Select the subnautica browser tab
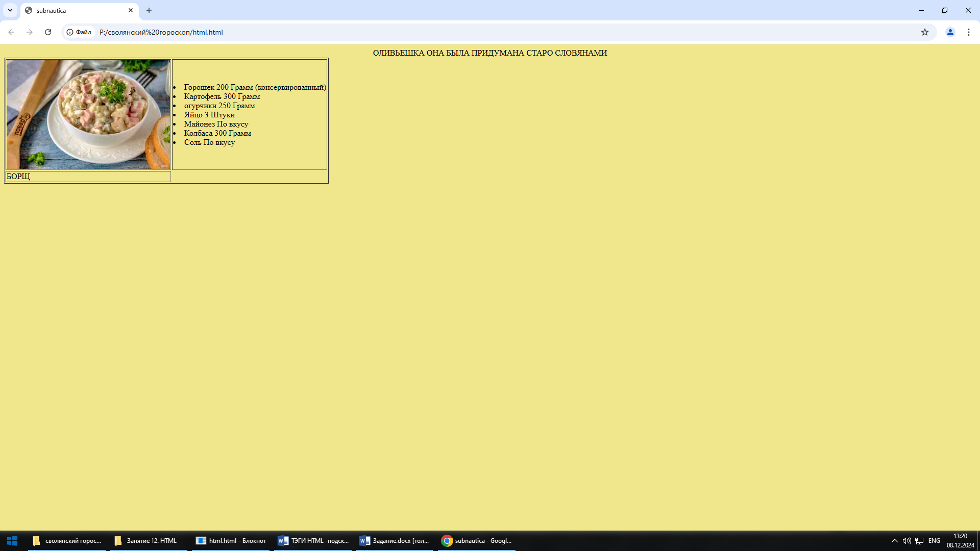This screenshot has width=980, height=551. tap(71, 10)
